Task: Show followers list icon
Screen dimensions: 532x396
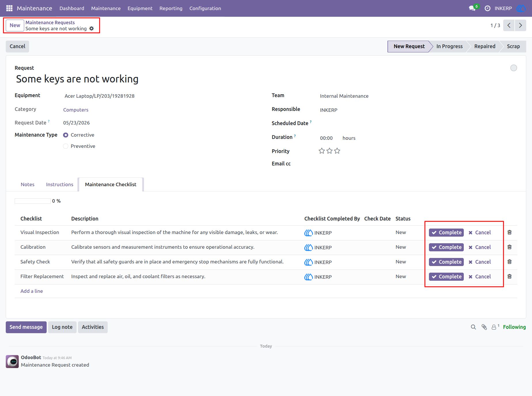Action: (x=495, y=327)
